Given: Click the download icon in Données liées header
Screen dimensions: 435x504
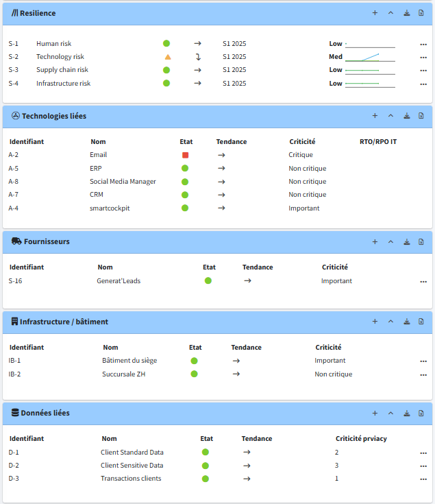Looking at the screenshot, I should point(406,413).
